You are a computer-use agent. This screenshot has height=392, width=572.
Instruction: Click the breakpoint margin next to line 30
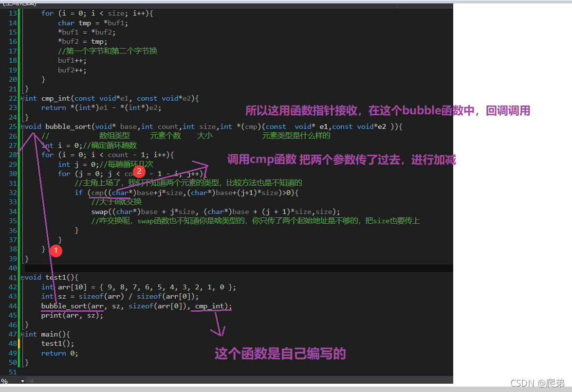(x=4, y=173)
